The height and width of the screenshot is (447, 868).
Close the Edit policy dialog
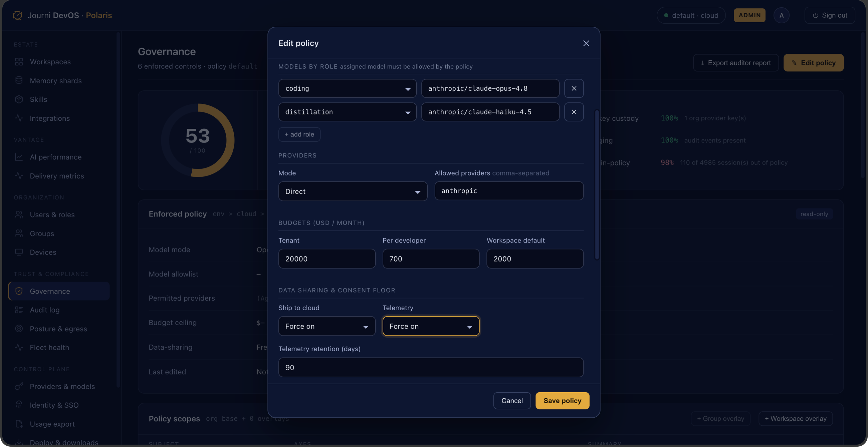tap(586, 43)
